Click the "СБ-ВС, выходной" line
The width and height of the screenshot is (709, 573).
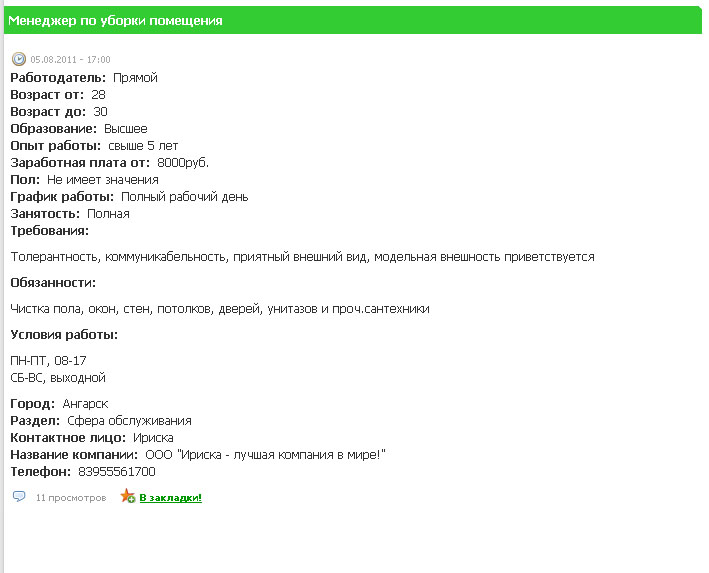click(x=58, y=378)
